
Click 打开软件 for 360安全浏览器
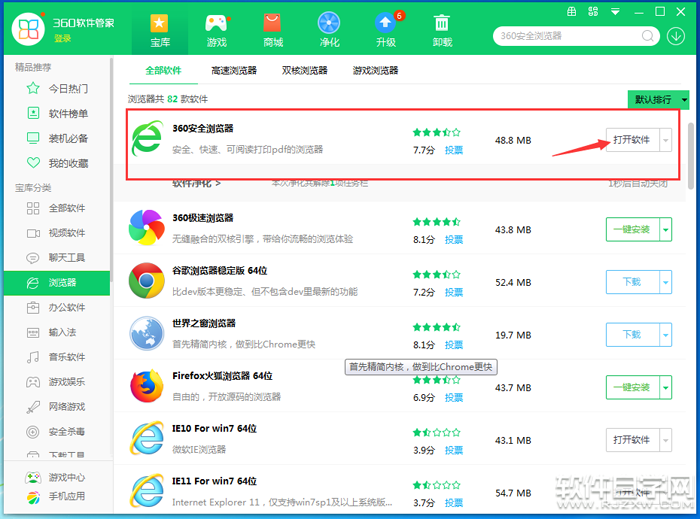click(x=632, y=140)
